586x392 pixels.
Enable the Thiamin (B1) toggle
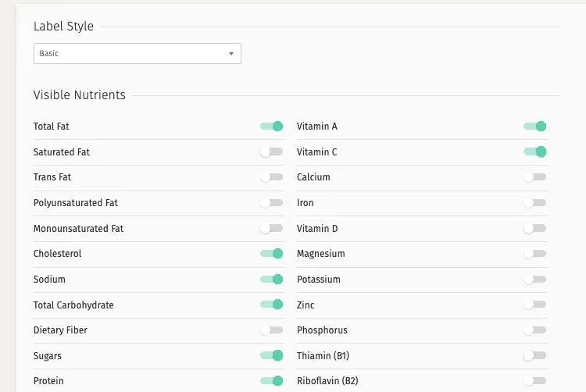(x=534, y=355)
